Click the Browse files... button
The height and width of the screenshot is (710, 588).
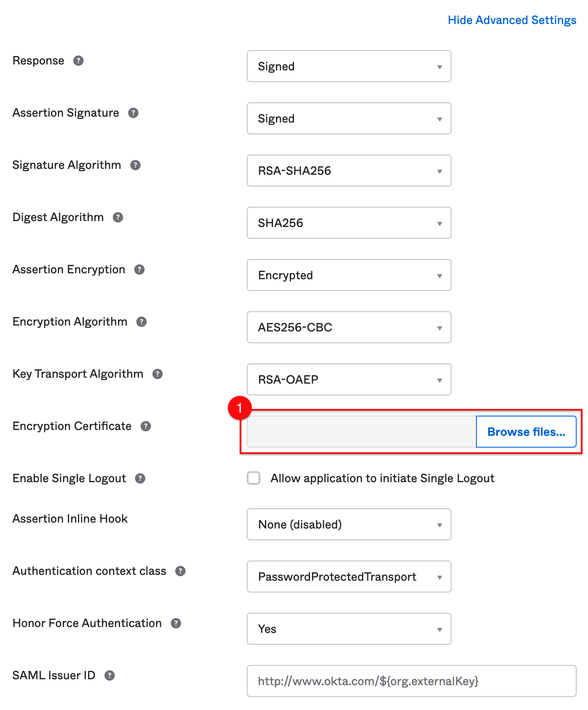pyautogui.click(x=526, y=432)
